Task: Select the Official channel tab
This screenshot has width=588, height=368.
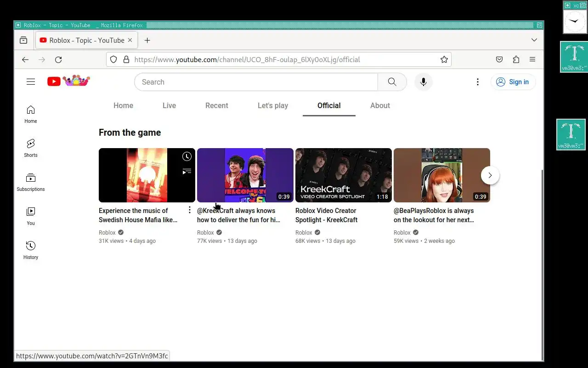Action: point(329,105)
